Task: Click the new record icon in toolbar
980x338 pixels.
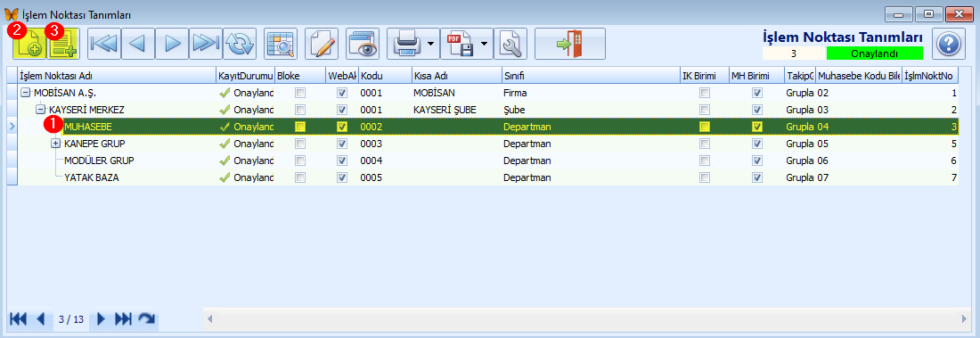Action: click(x=29, y=43)
